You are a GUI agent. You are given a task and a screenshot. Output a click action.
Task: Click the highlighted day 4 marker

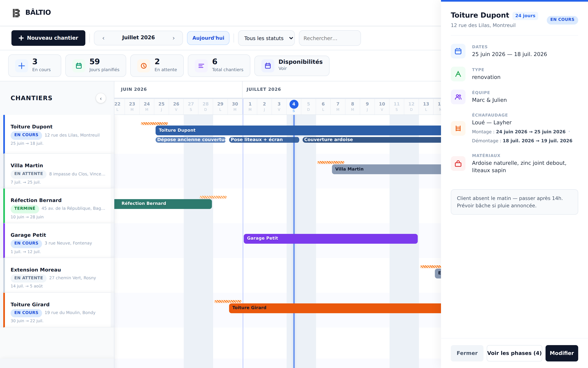[294, 104]
